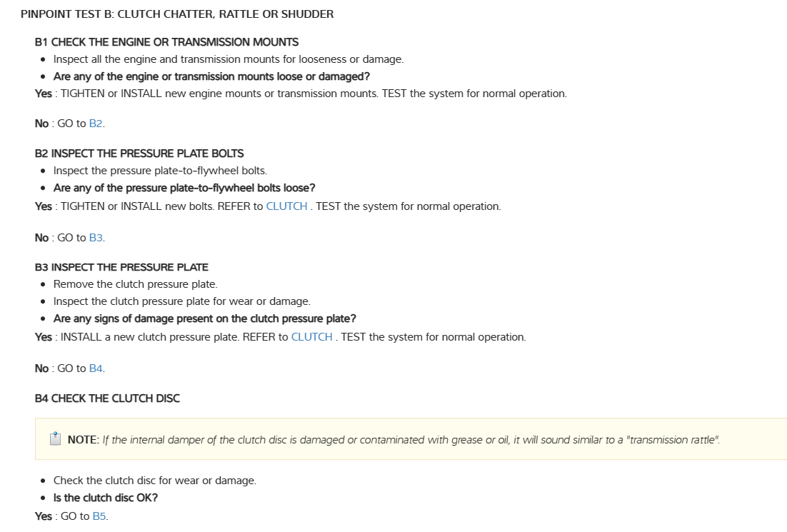Screen dimensions: 787x532
Task: Click the note icon beside the clutch disc note
Action: pyautogui.click(x=56, y=439)
